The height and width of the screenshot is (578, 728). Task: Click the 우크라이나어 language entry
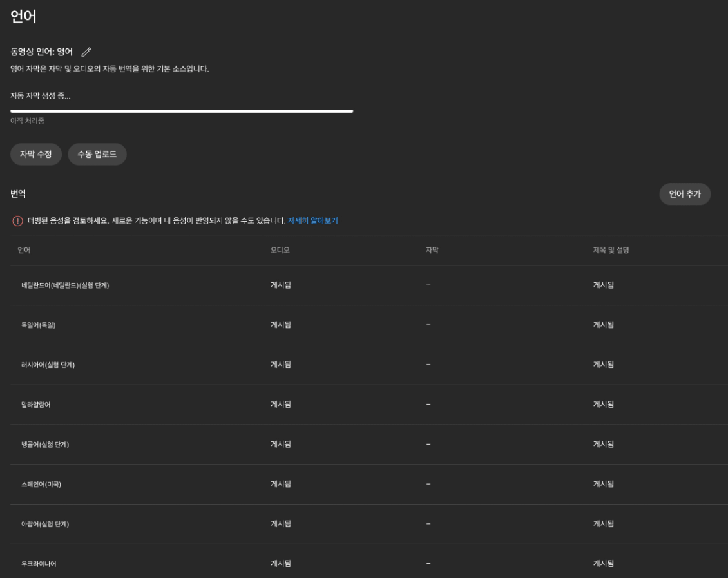click(39, 564)
